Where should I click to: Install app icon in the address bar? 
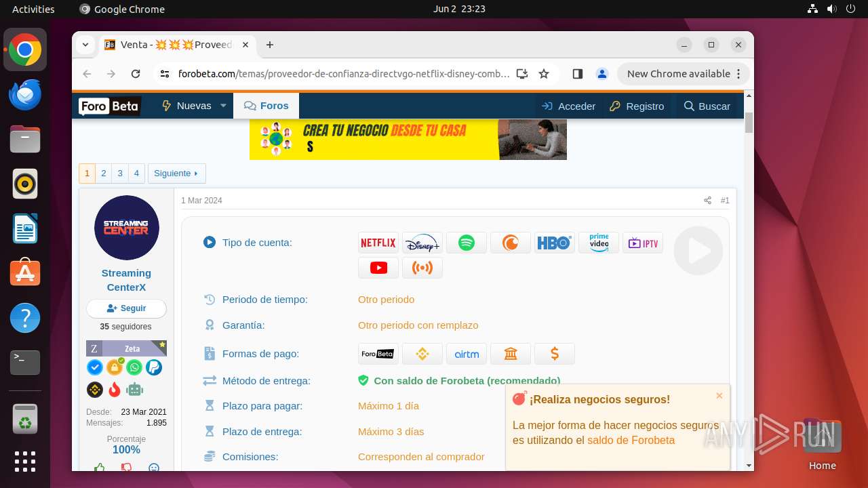point(522,74)
